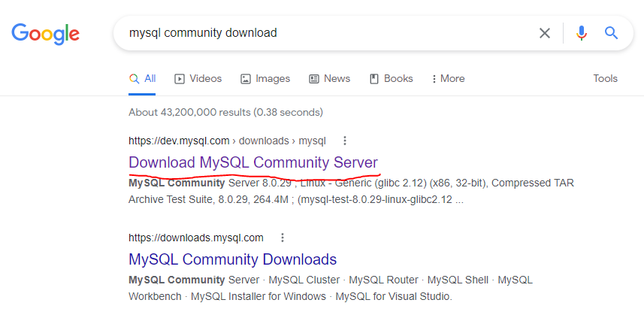
Task: Click the Google logo
Action: click(45, 34)
